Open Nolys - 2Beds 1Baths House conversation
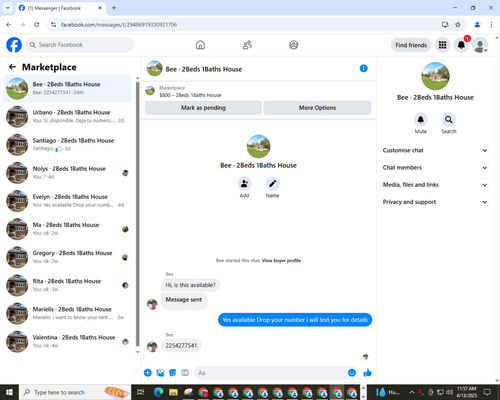Viewport: 500px width, 400px height. click(x=67, y=173)
